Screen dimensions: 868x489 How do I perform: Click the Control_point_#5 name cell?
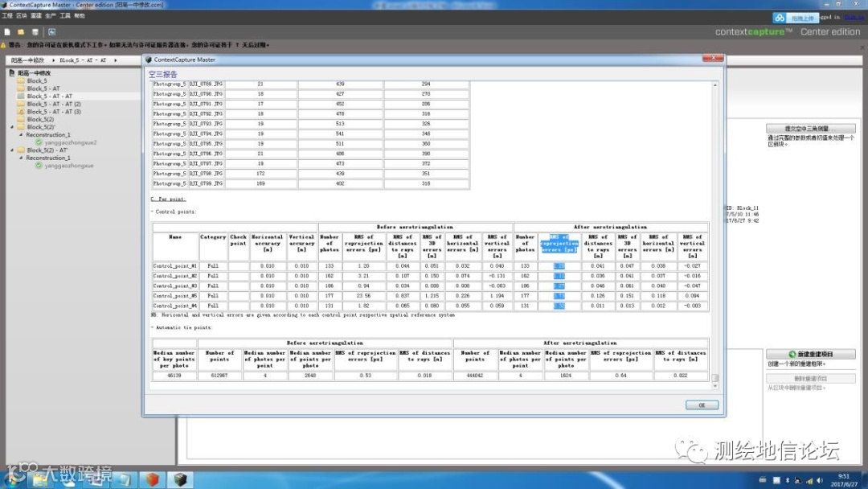[x=175, y=296]
